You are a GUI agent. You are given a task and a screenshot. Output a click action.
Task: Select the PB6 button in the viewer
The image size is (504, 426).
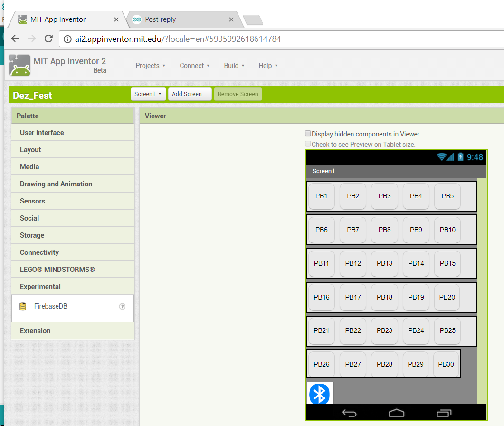point(322,230)
